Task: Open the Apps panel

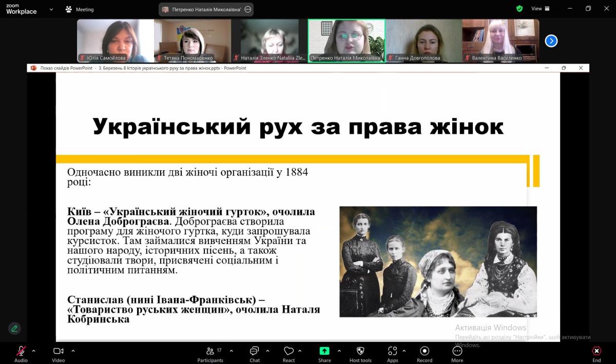Action: (x=392, y=352)
